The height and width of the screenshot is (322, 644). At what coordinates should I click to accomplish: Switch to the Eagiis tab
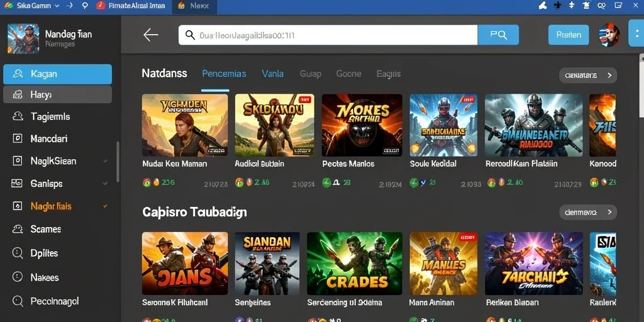[389, 74]
